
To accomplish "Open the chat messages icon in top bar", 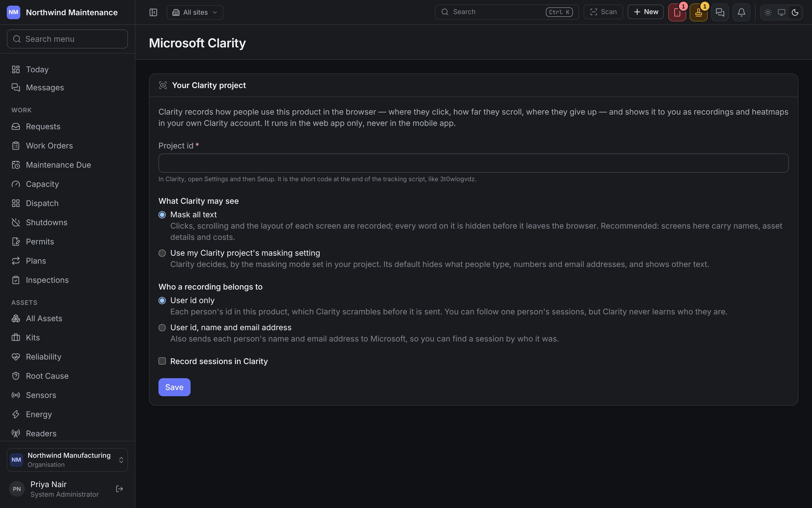I will point(720,12).
